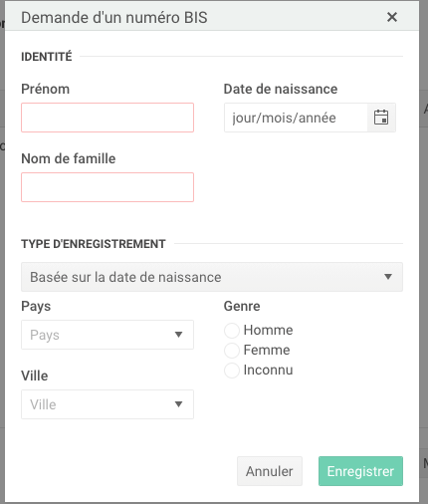Image resolution: width=428 pixels, height=504 pixels.
Task: Click the Pays dropdown arrow
Action: click(178, 335)
